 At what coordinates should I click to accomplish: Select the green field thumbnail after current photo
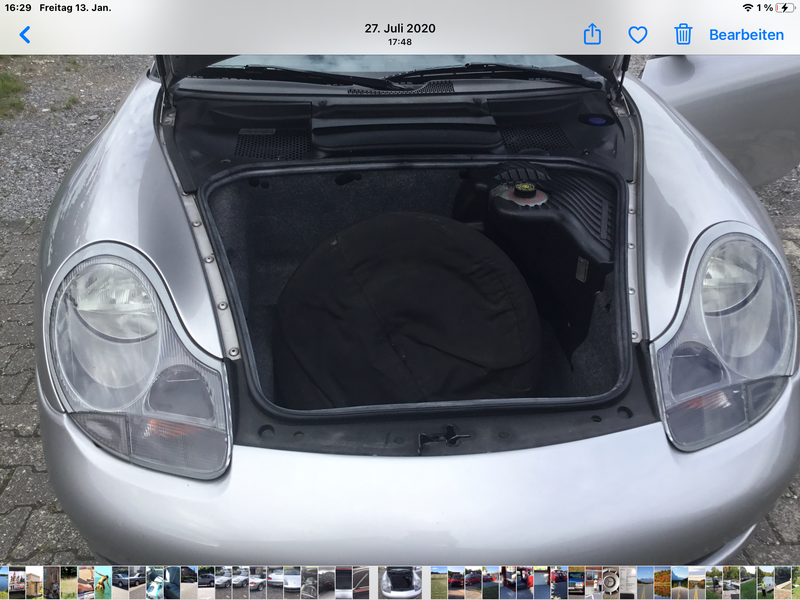[x=439, y=583]
